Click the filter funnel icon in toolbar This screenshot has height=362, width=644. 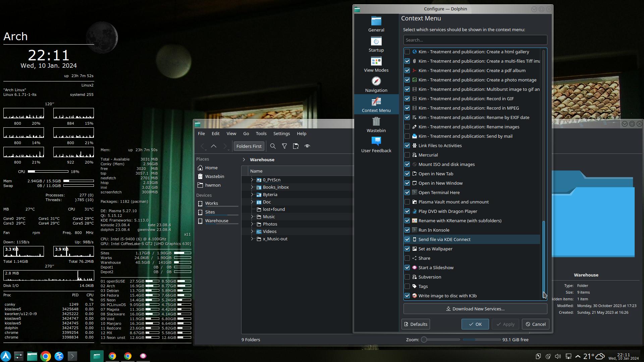tap(284, 146)
